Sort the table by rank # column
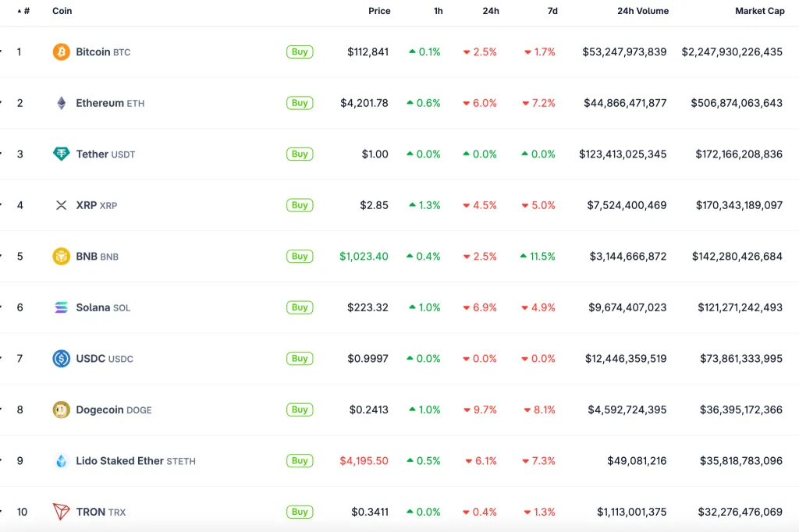The width and height of the screenshot is (799, 532). 26,11
